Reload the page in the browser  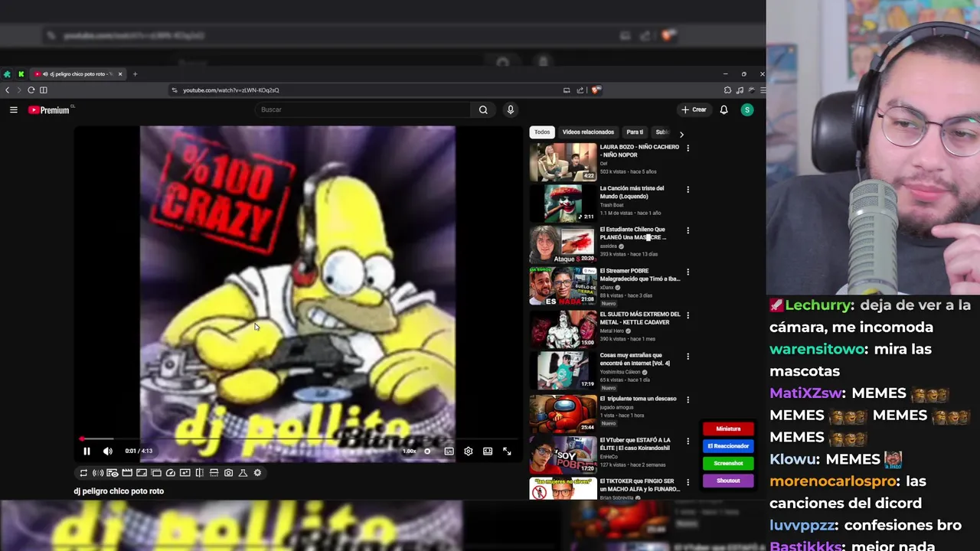[31, 90]
